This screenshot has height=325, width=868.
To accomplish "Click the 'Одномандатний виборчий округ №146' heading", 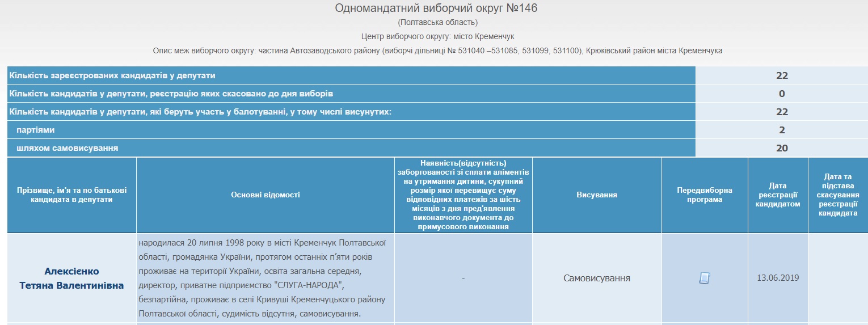I will click(436, 8).
